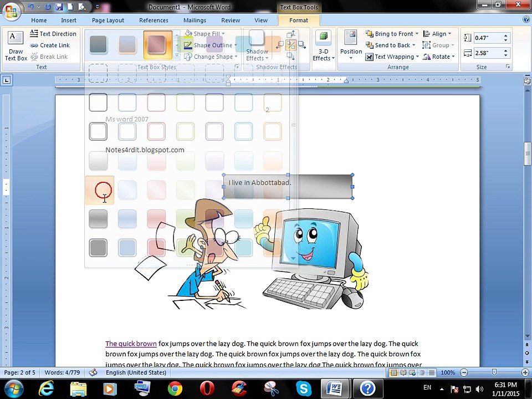Open the Insert tab

tap(69, 21)
